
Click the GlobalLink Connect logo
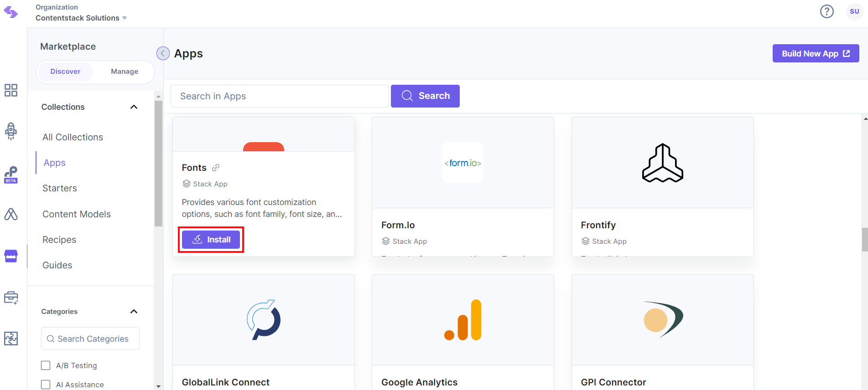click(264, 319)
